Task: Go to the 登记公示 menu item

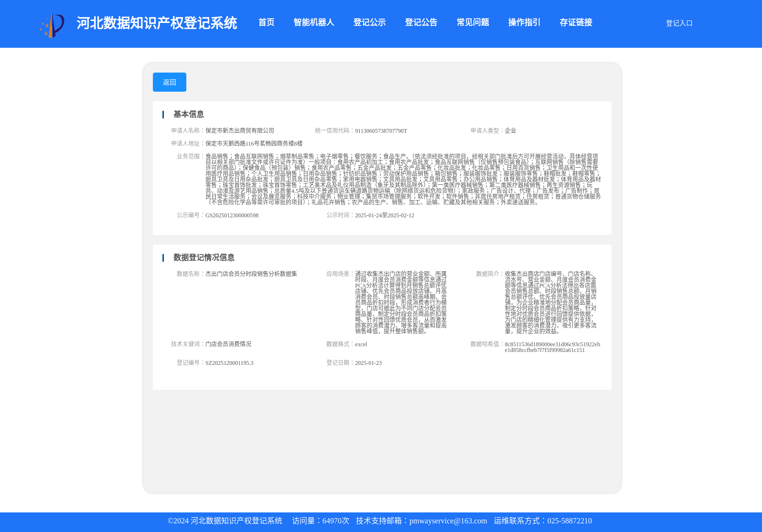Action: coord(369,22)
